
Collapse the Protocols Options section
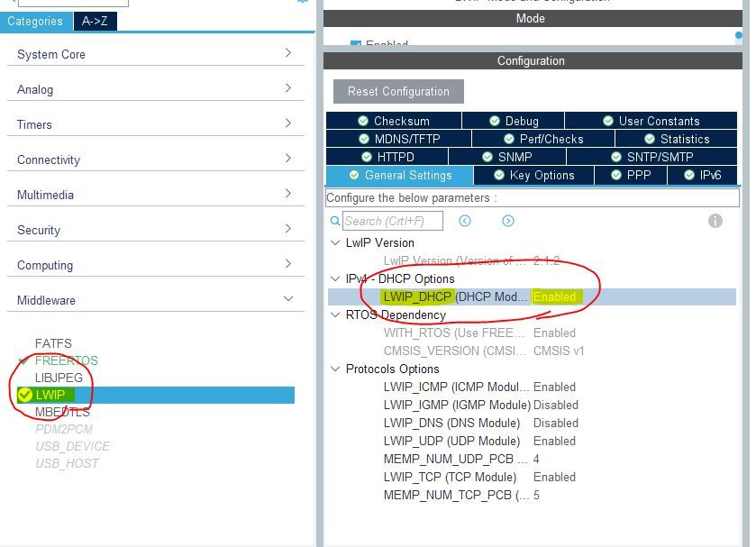point(335,369)
